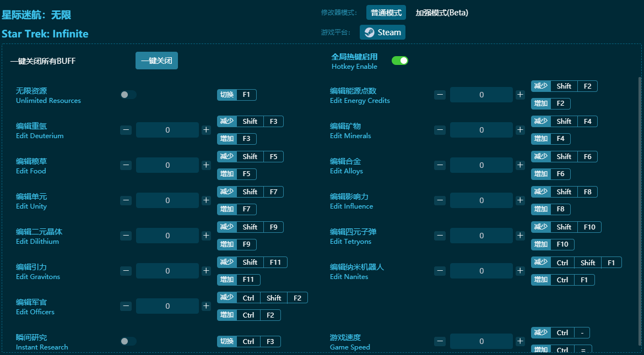Click 增加 F4 hotkey for Minerals
This screenshot has width=644, height=355.
click(551, 139)
